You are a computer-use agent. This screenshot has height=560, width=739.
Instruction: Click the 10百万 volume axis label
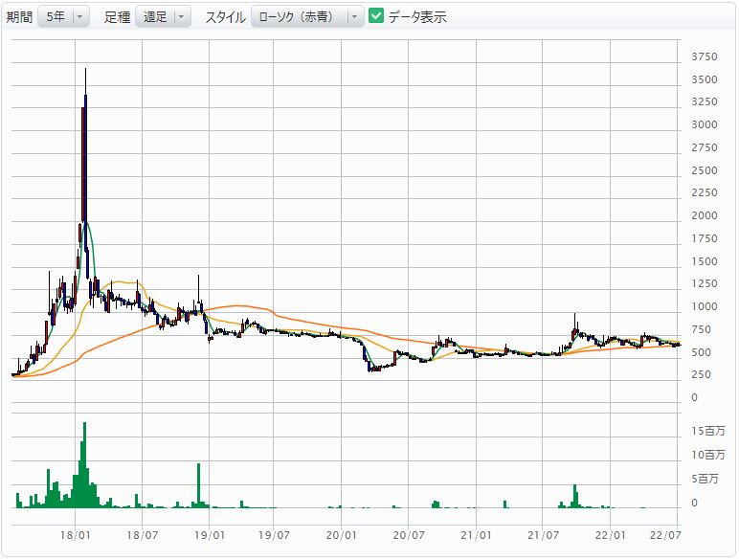tap(708, 455)
